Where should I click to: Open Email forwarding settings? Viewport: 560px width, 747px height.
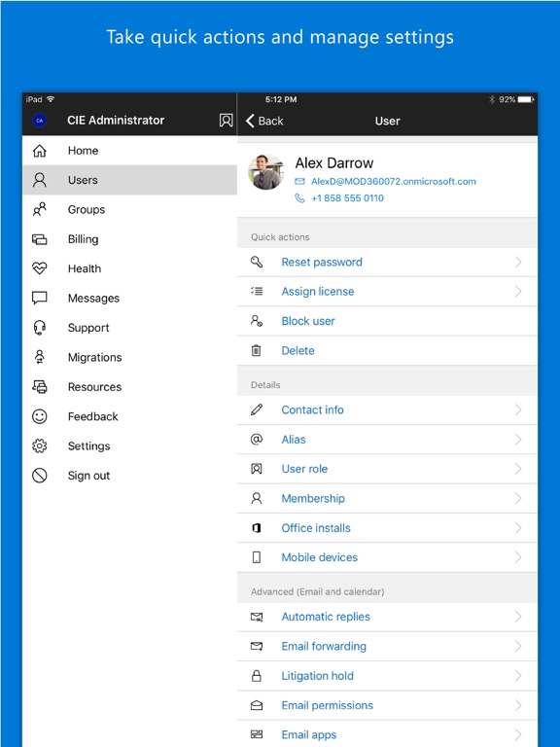point(387,646)
